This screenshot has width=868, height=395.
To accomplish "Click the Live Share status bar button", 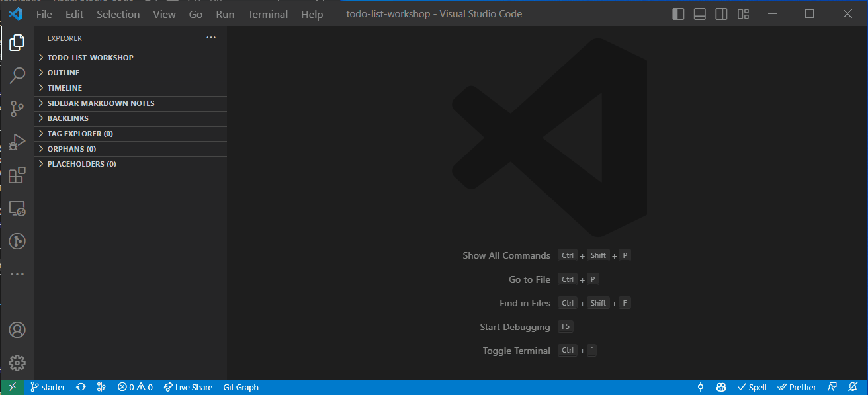I will tap(188, 387).
